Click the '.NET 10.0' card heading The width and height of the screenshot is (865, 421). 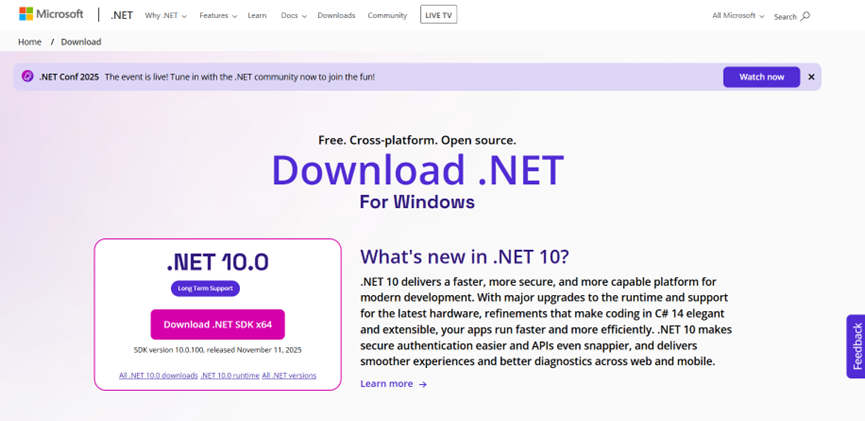click(x=217, y=262)
